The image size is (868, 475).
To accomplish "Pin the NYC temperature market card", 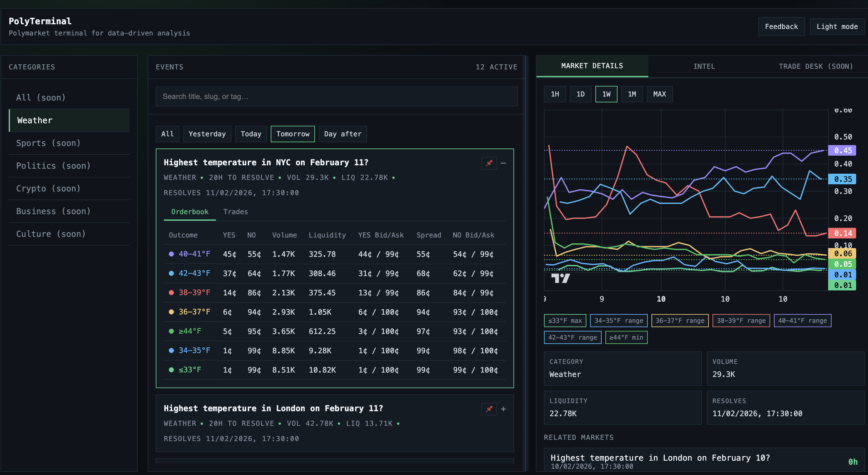I will pos(489,163).
